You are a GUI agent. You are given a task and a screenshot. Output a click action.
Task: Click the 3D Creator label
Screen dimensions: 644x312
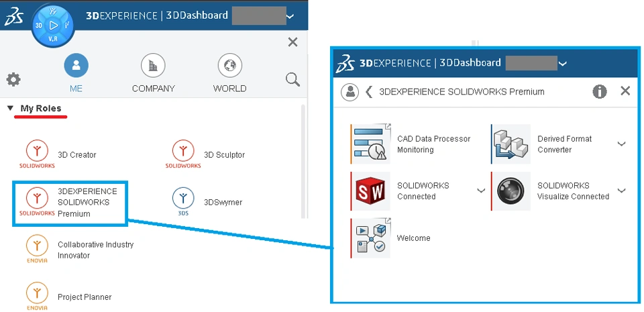(x=76, y=155)
